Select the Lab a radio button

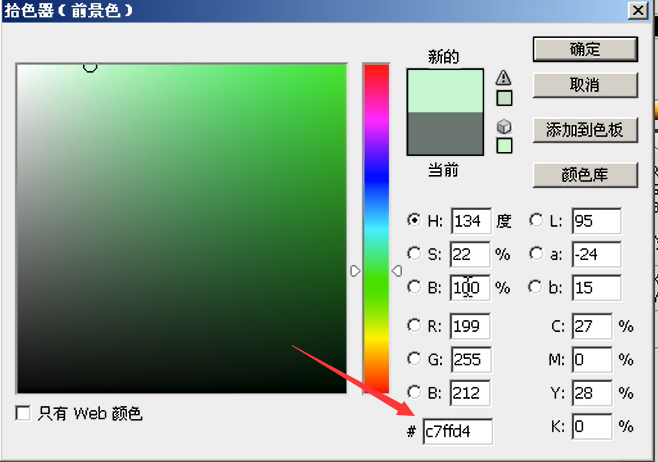point(536,253)
